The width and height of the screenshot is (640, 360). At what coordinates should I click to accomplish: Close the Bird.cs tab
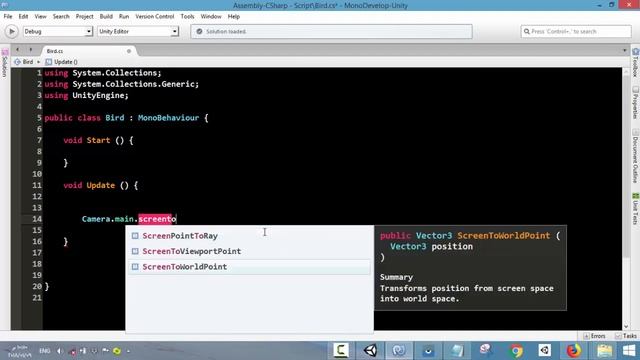point(129,51)
